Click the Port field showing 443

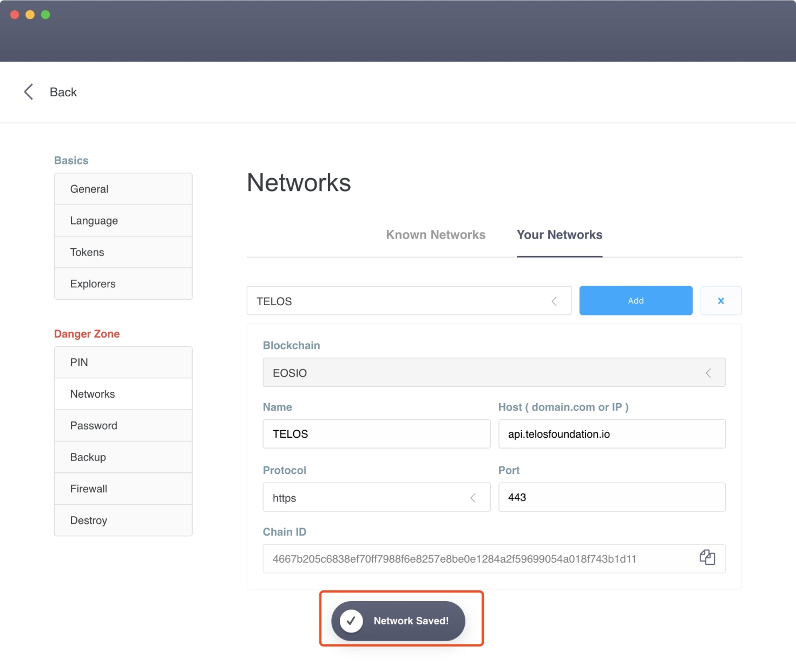[612, 497]
